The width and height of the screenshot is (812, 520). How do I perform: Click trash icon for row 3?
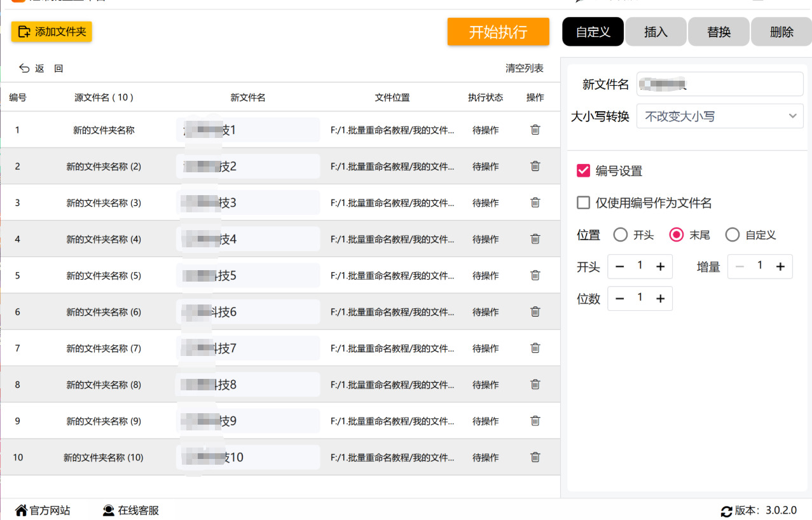[535, 203]
